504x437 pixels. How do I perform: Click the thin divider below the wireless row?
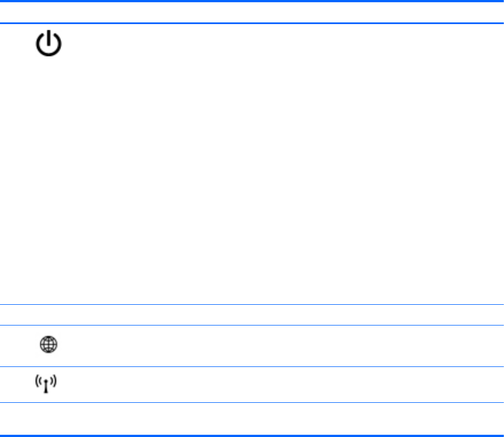point(252,402)
